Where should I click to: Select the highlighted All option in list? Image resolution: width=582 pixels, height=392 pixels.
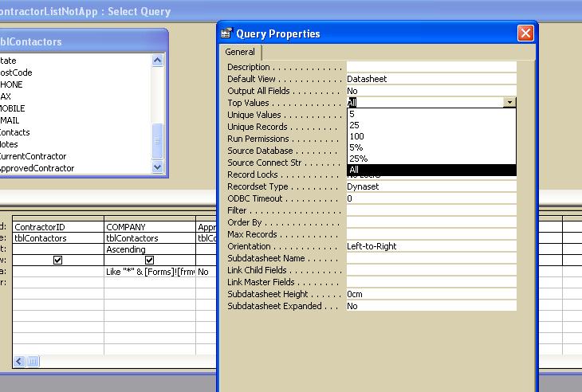click(x=431, y=170)
